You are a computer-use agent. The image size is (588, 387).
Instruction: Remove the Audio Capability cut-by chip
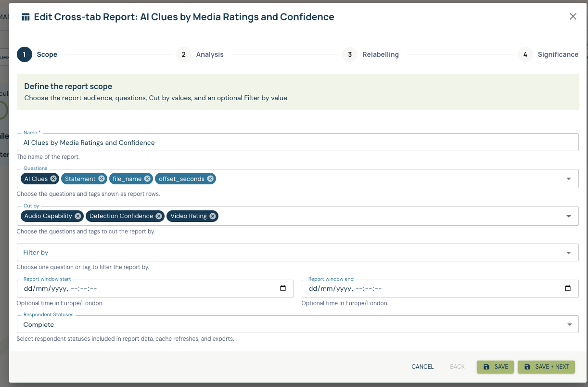(78, 216)
